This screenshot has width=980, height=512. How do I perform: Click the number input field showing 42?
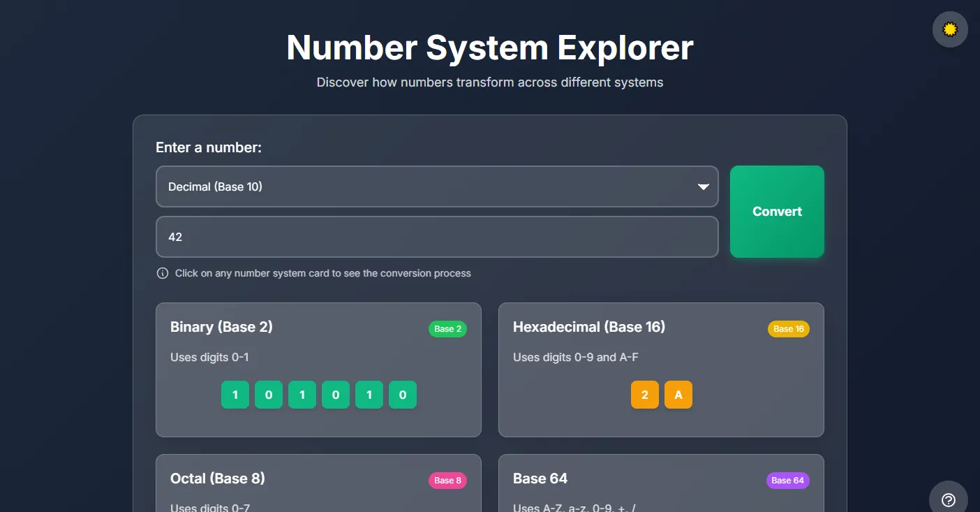click(437, 237)
